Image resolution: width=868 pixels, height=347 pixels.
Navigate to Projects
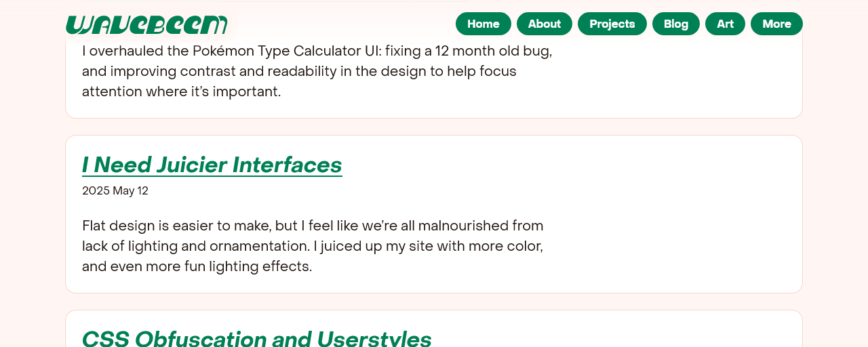pos(612,24)
